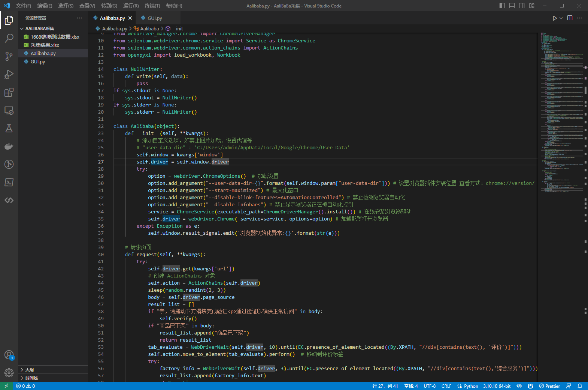Screen dimensions: 588x390
Task: Click the code minimap overview
Action: pyautogui.click(x=561, y=112)
